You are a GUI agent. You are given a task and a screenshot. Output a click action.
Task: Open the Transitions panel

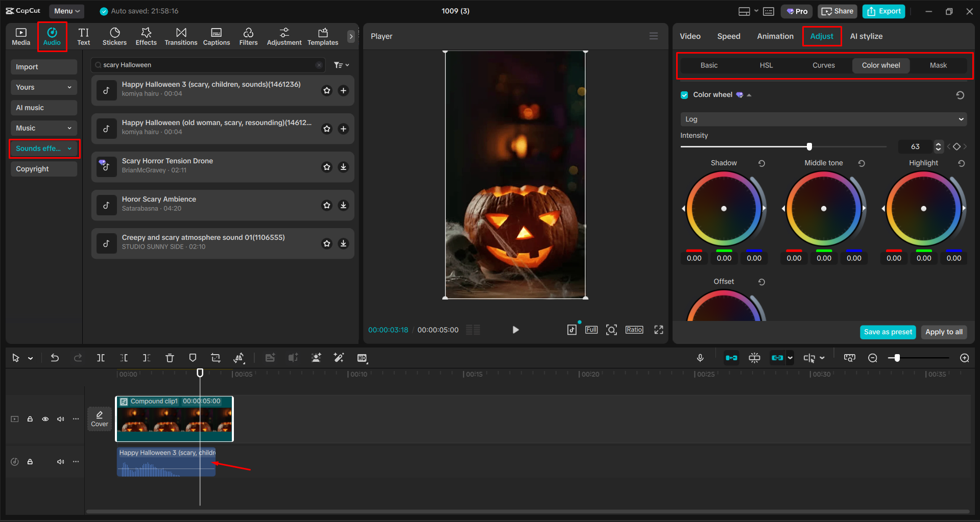181,36
